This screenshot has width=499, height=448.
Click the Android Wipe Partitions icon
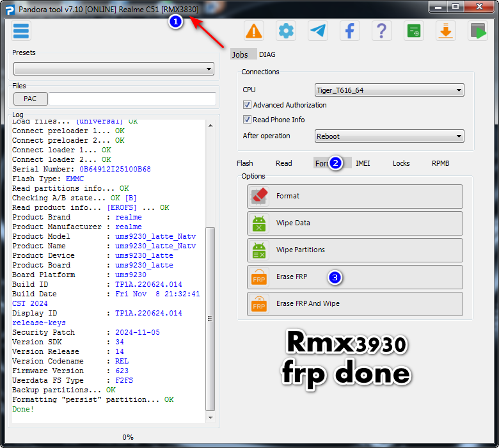click(259, 250)
